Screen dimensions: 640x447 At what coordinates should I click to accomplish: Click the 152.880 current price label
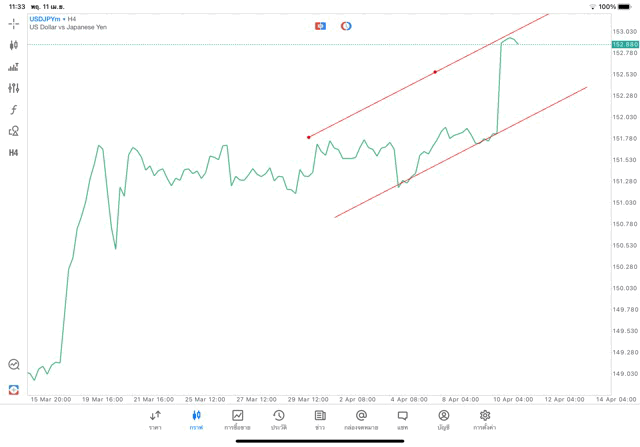tap(625, 45)
